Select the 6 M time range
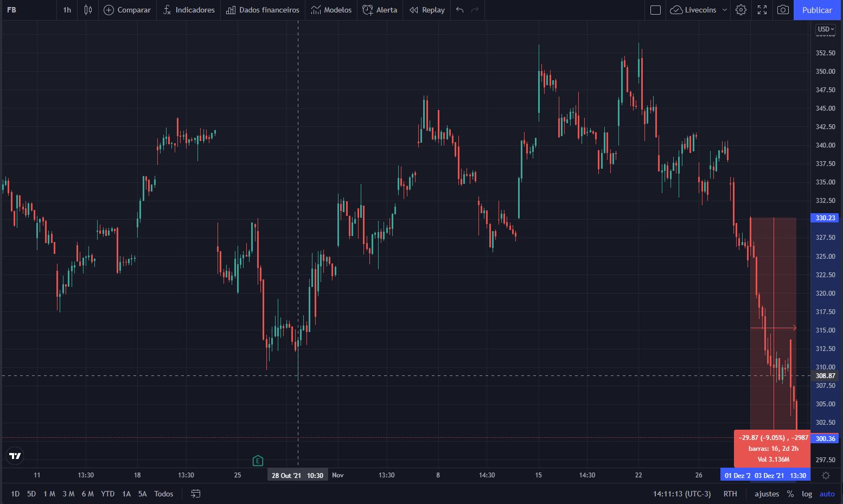Viewport: 843px width, 504px height. (x=88, y=494)
